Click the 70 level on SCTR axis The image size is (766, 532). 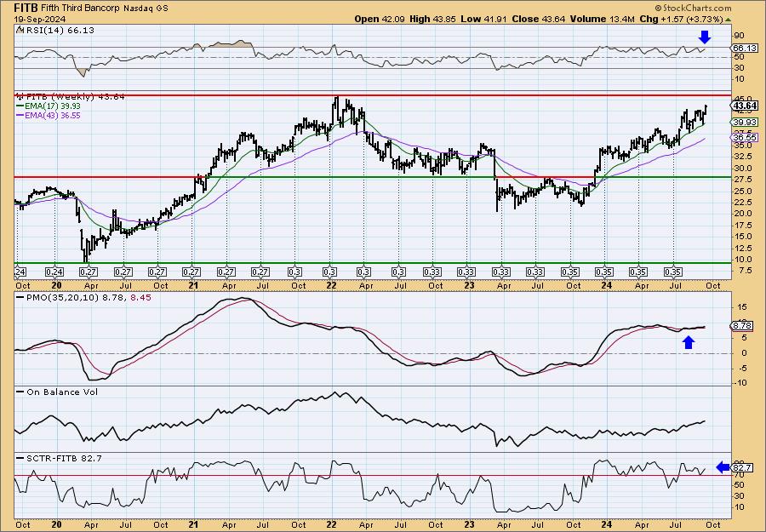tap(739, 475)
